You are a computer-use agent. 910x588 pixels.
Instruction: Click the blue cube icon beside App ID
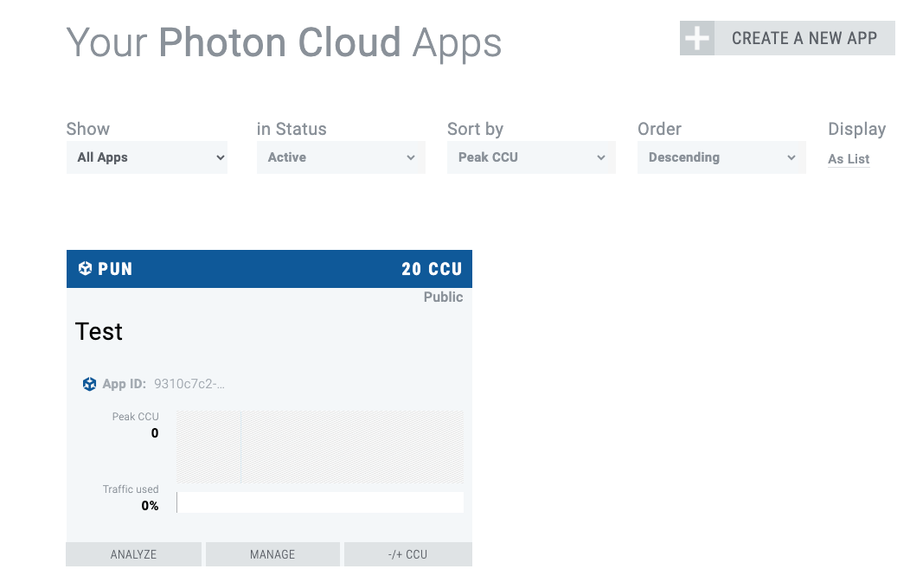89,384
